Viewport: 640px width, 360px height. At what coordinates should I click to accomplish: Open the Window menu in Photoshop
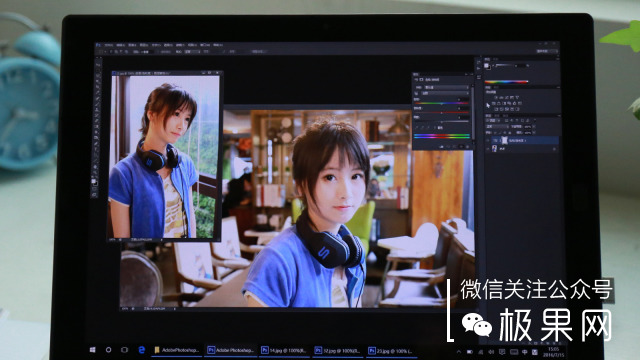(x=204, y=44)
